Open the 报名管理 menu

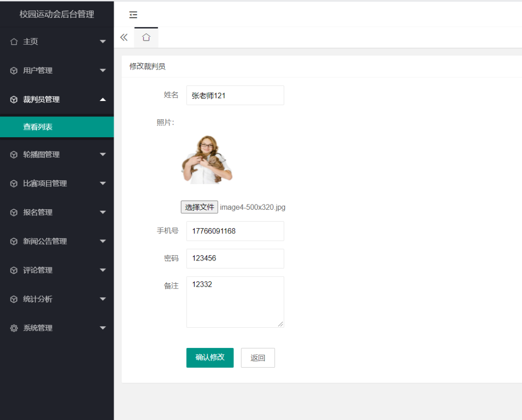57,213
